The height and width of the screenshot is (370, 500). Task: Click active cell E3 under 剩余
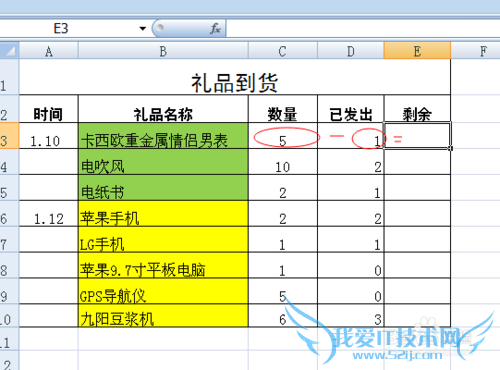417,135
